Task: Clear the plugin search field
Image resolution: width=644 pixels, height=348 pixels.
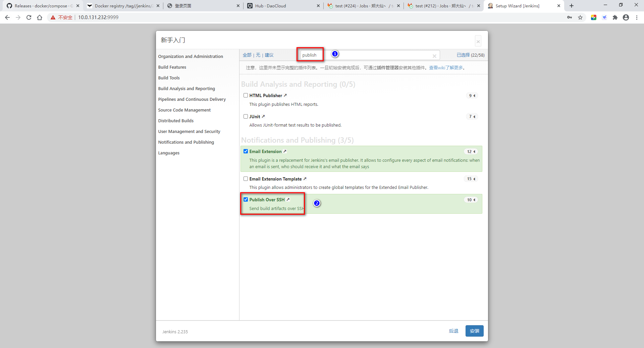Action: 434,56
